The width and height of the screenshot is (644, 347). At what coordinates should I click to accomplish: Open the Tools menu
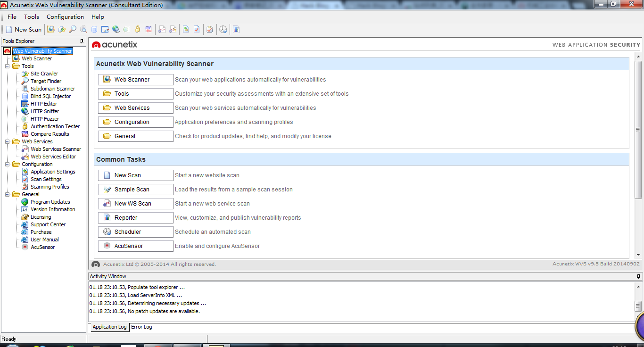(x=32, y=17)
